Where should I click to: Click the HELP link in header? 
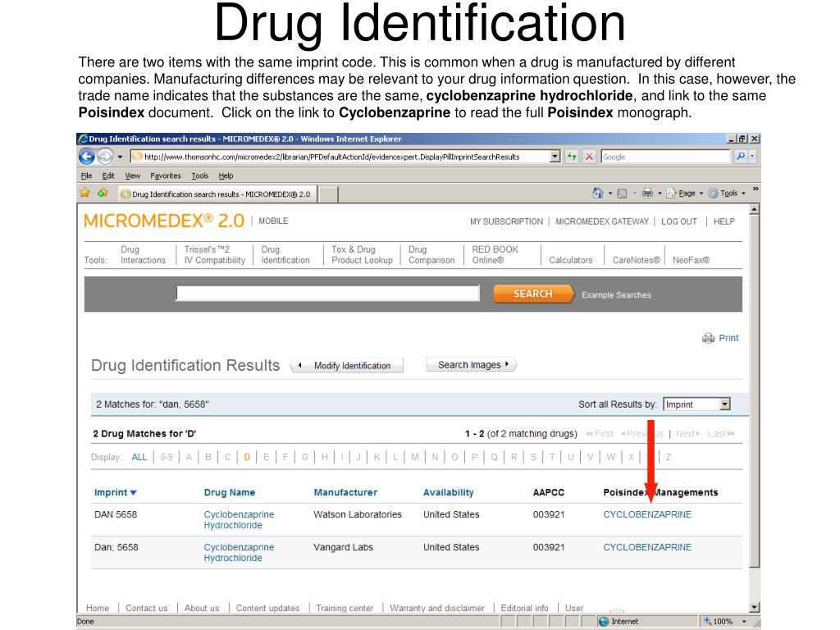[x=724, y=221]
